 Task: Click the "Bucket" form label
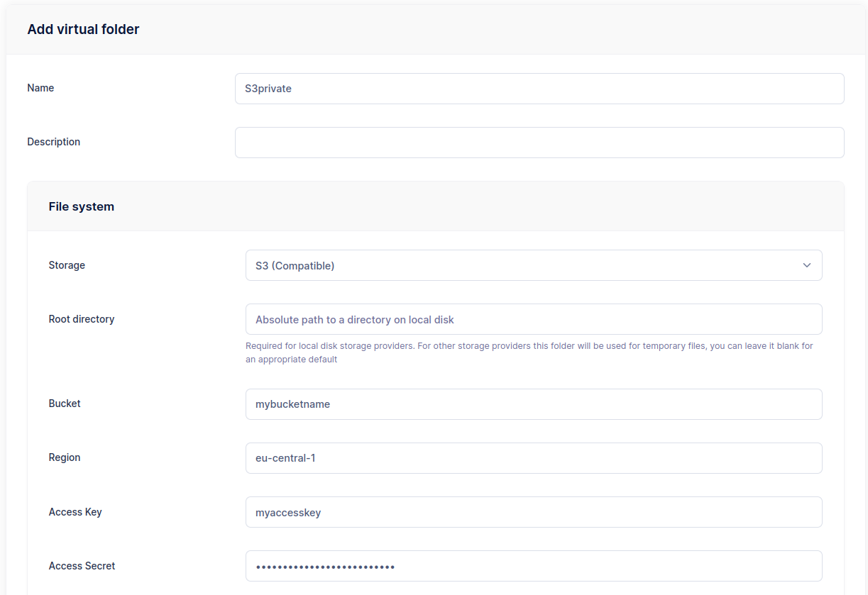pyautogui.click(x=65, y=403)
